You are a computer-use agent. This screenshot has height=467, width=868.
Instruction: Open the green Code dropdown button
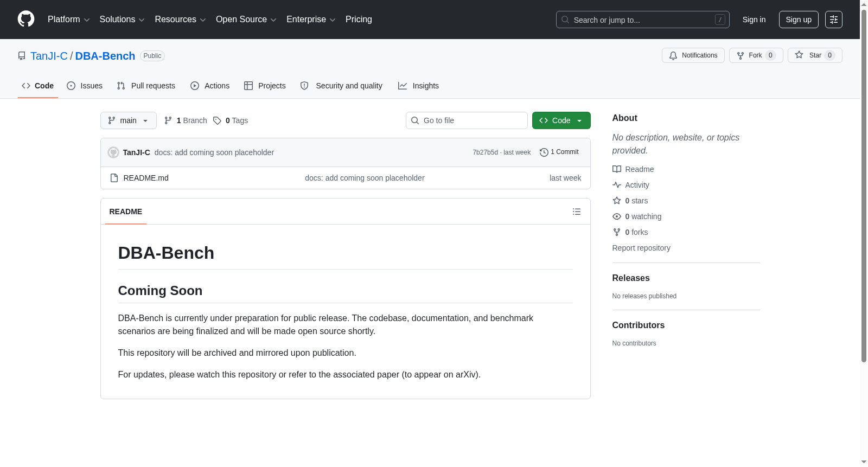561,120
